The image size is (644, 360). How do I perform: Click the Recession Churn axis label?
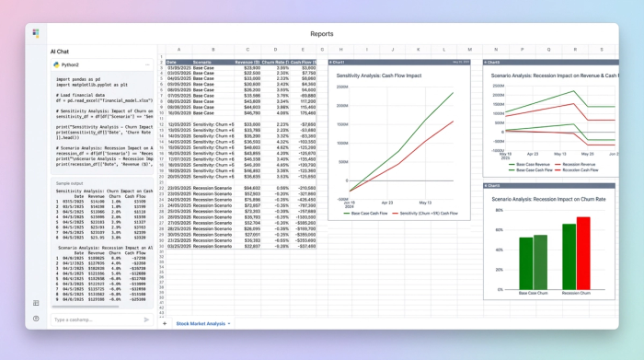click(576, 293)
